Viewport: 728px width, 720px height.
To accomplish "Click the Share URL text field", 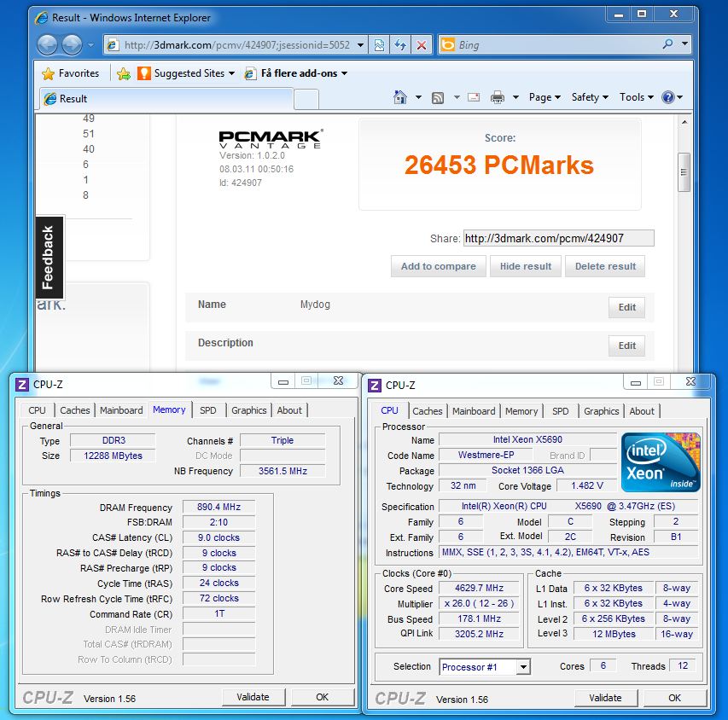I will 558,238.
